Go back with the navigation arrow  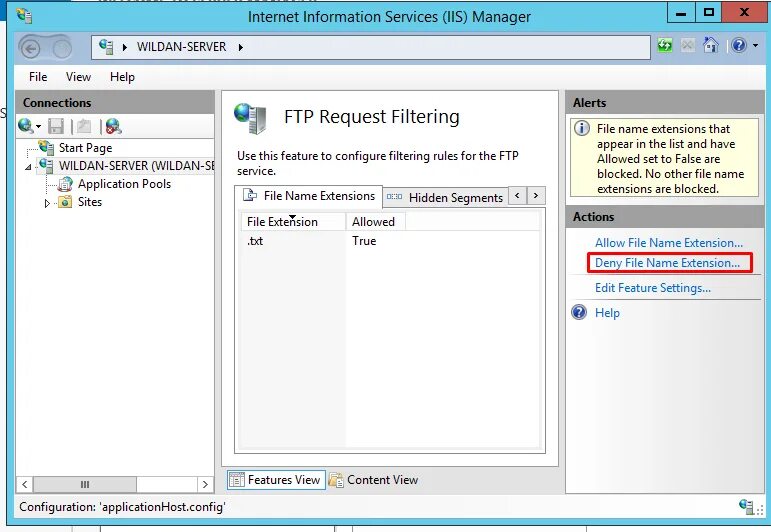pyautogui.click(x=30, y=48)
